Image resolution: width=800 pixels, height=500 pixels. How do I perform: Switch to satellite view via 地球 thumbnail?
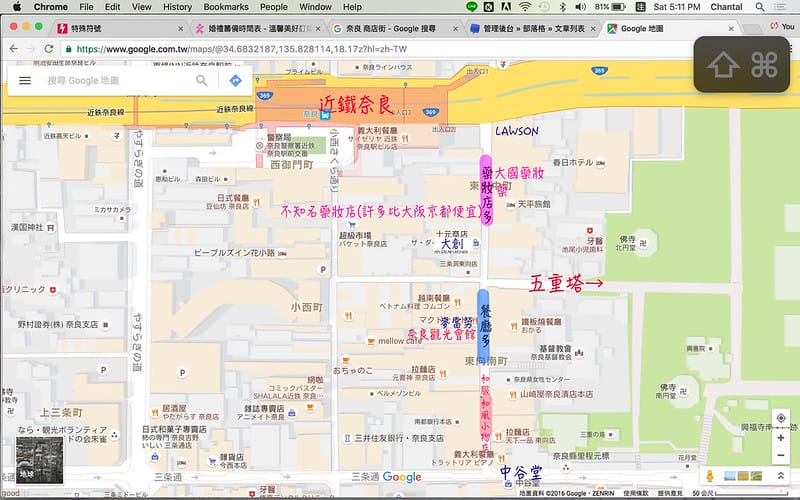click(39, 460)
